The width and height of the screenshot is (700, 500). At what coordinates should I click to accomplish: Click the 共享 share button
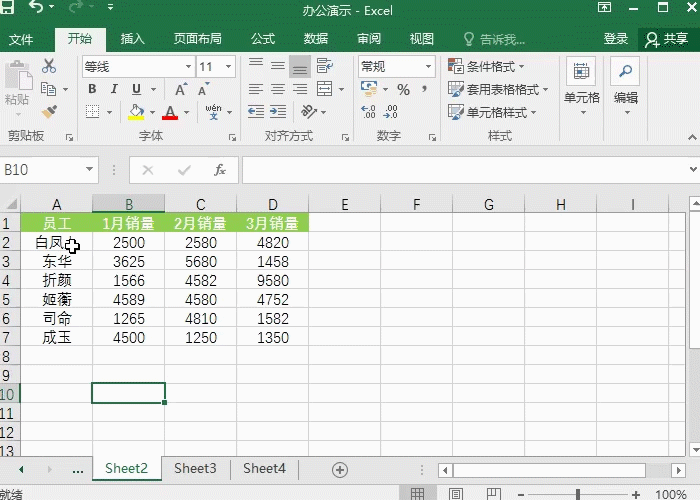[667, 39]
